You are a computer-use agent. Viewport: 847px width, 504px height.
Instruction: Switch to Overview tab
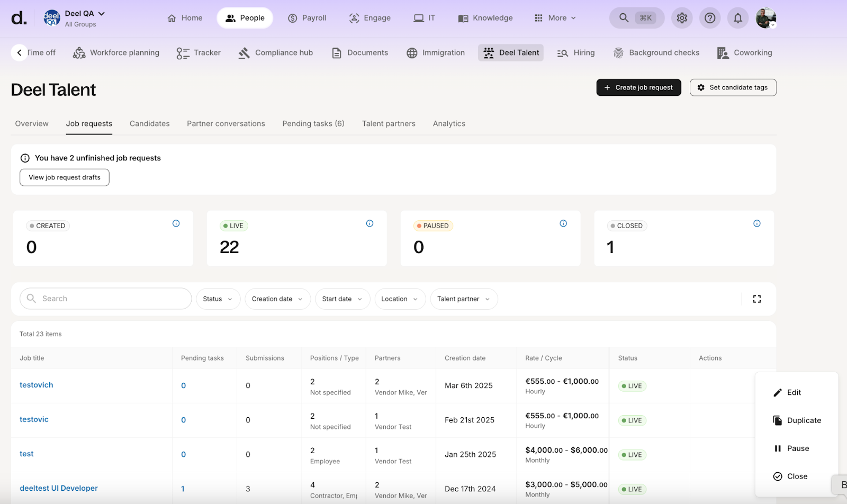(x=32, y=123)
